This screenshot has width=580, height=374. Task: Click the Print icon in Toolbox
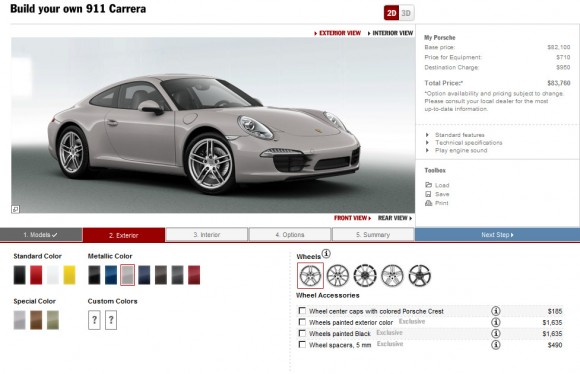(x=429, y=203)
